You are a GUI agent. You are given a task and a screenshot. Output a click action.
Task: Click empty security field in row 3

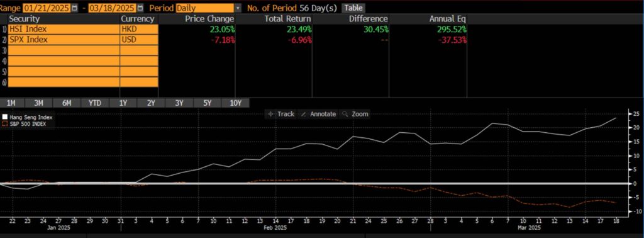[x=64, y=50]
